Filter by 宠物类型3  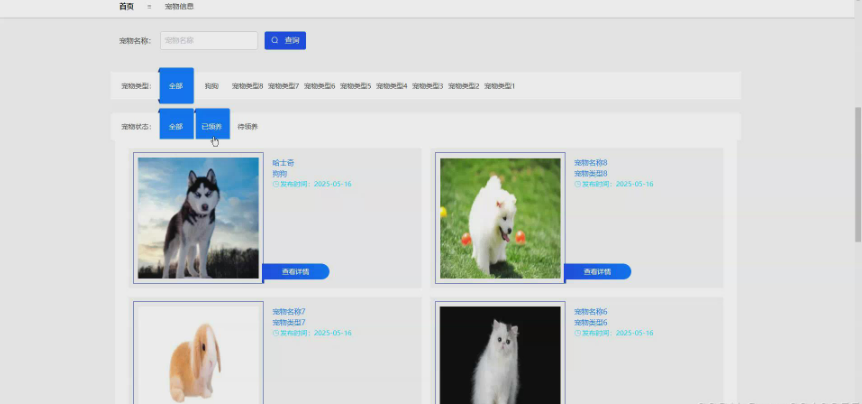tap(428, 86)
